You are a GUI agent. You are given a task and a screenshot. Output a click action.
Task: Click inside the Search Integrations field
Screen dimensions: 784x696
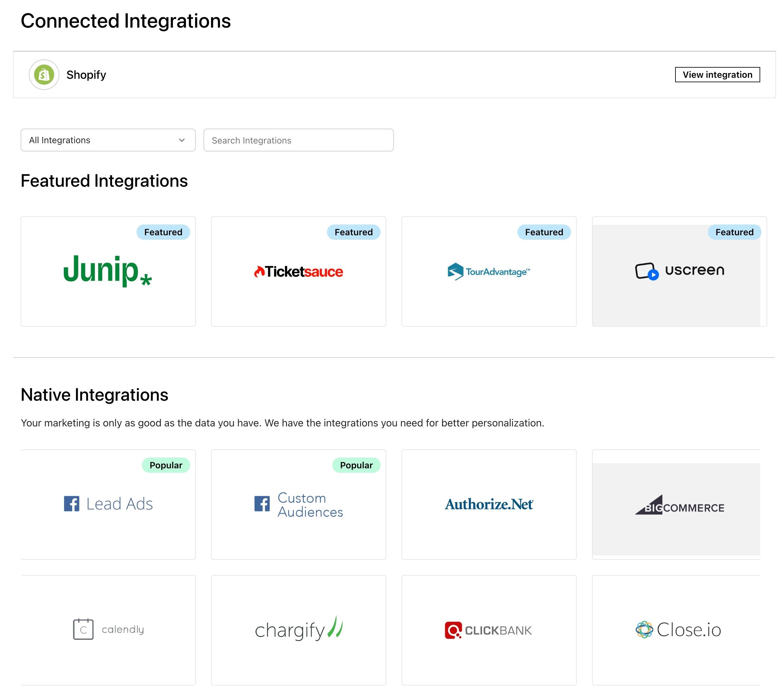pos(298,140)
